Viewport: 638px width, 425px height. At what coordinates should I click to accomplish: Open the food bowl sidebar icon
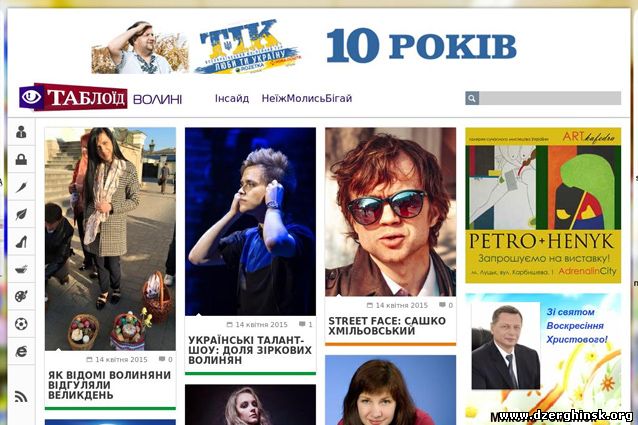point(21,269)
